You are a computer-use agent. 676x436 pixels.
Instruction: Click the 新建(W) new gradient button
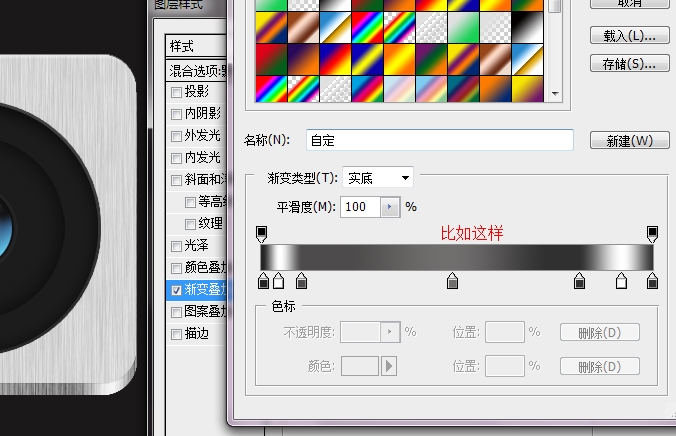(x=629, y=140)
